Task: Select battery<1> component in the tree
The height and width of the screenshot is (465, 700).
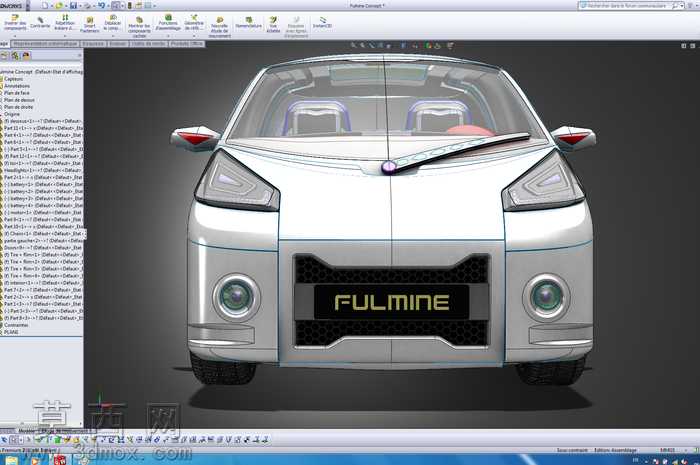Action: coord(43,184)
